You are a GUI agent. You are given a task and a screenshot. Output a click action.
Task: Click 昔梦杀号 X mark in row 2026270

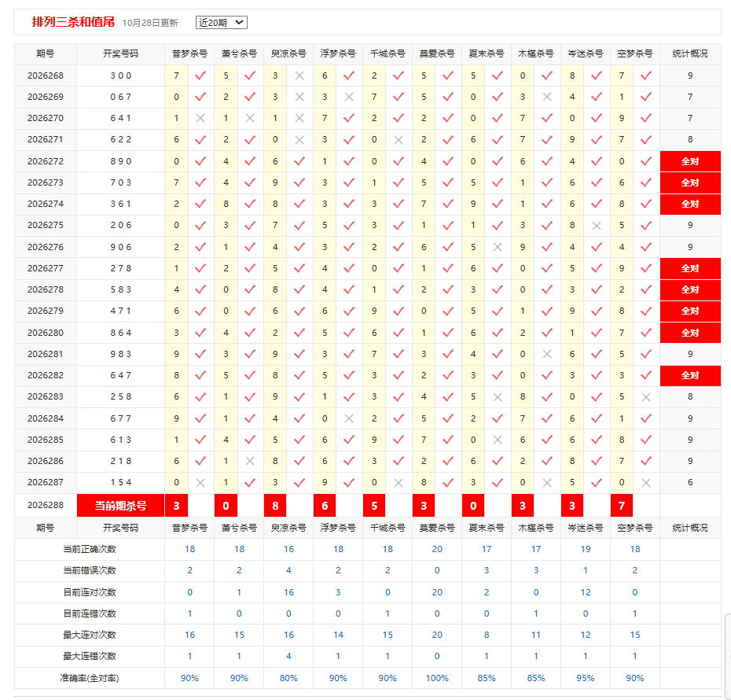click(200, 119)
